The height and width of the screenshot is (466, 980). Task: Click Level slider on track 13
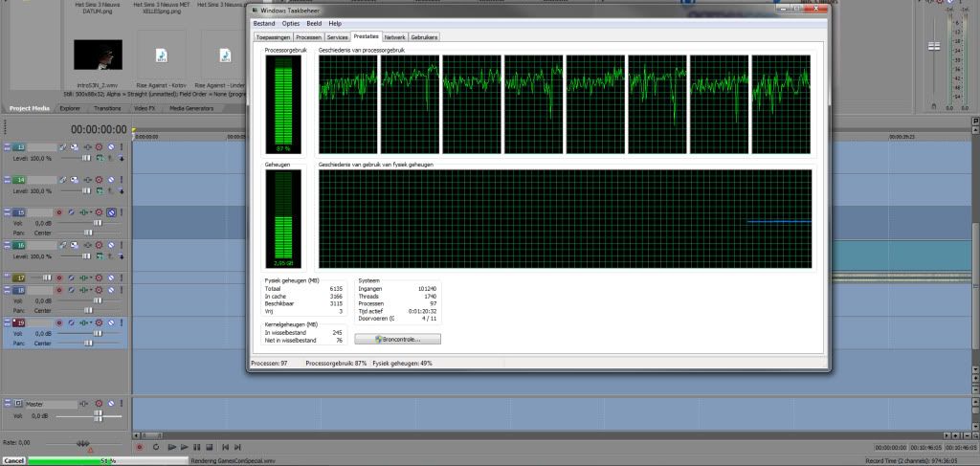click(x=86, y=158)
